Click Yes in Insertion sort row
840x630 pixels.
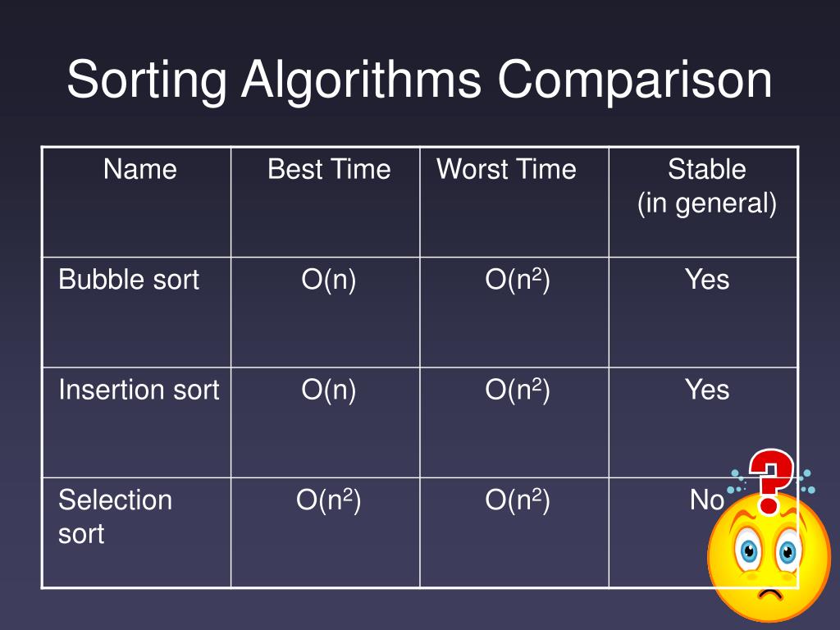click(707, 390)
